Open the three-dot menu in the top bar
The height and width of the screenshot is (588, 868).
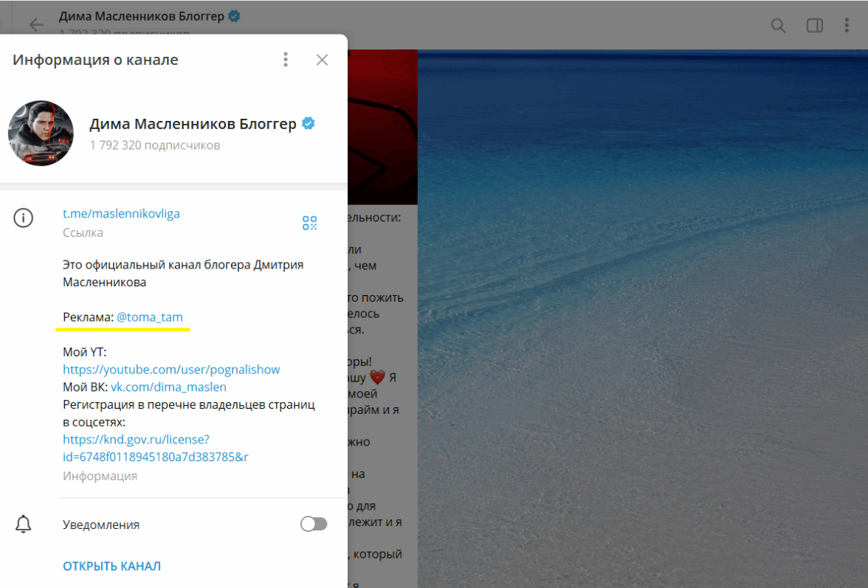pyautogui.click(x=847, y=26)
